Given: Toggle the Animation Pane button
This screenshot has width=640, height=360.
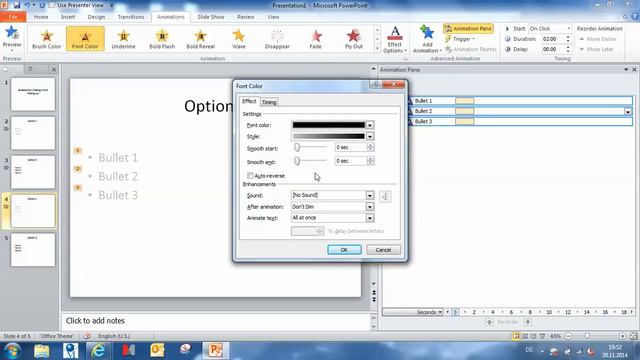Looking at the screenshot, I should point(468,29).
